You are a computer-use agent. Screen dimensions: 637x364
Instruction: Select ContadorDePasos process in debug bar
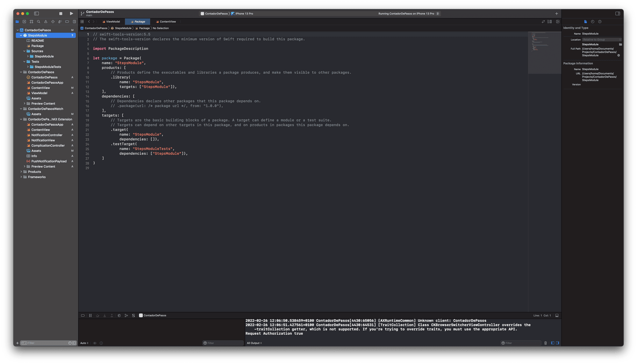[x=153, y=316]
